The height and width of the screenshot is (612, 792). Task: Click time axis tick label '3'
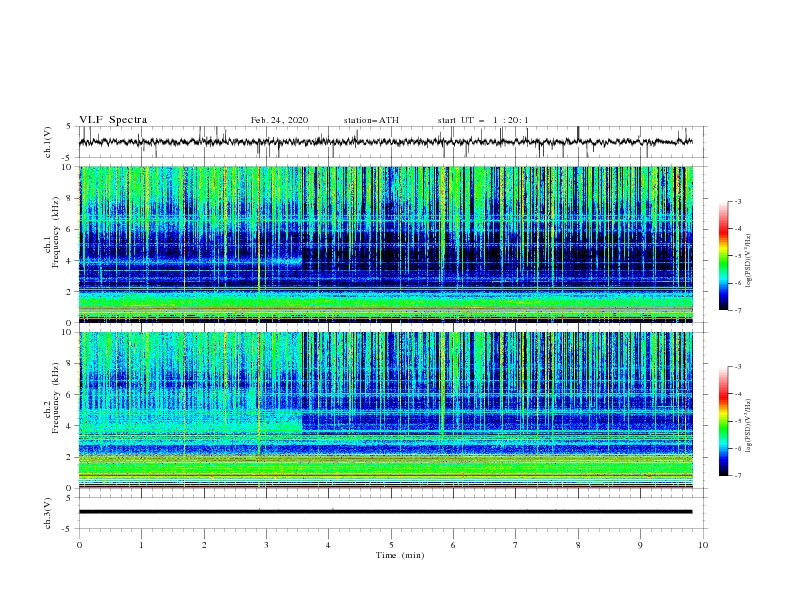coord(266,545)
